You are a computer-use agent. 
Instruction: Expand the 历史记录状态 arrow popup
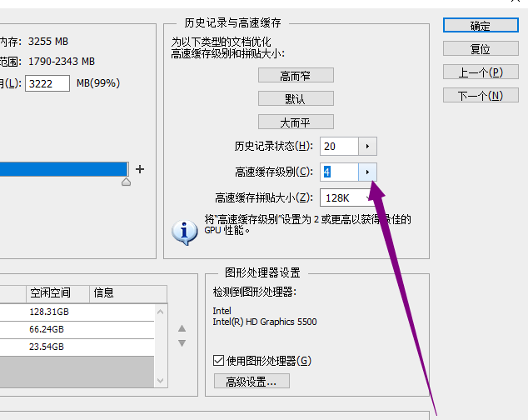[x=367, y=147]
